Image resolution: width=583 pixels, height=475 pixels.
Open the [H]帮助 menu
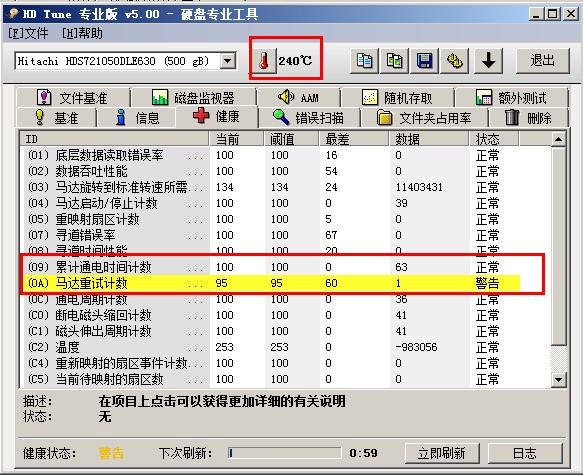82,33
